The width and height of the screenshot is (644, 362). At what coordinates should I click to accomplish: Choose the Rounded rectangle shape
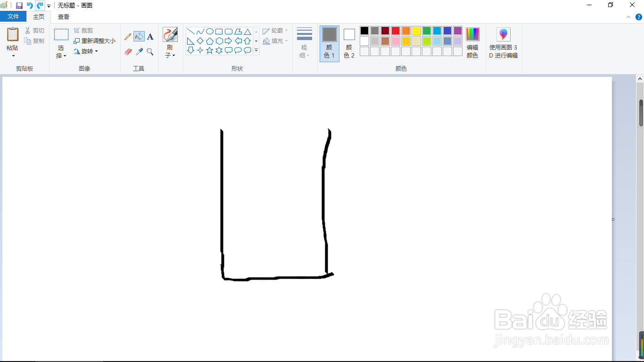coord(229,32)
